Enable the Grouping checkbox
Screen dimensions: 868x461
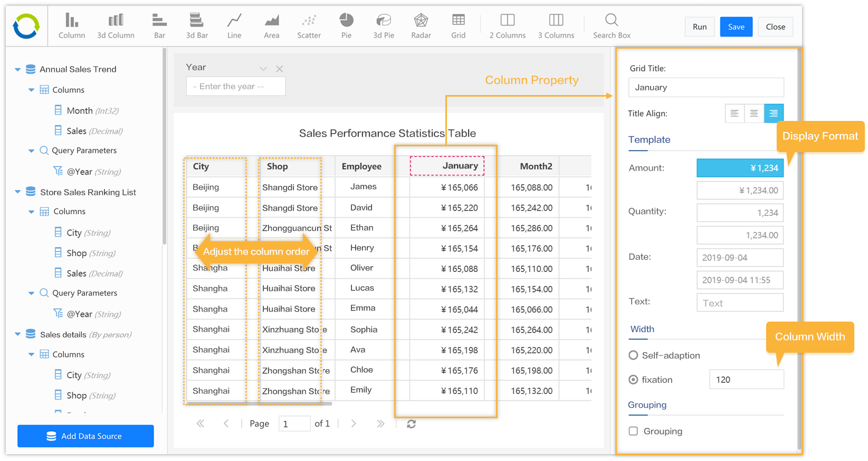click(633, 431)
